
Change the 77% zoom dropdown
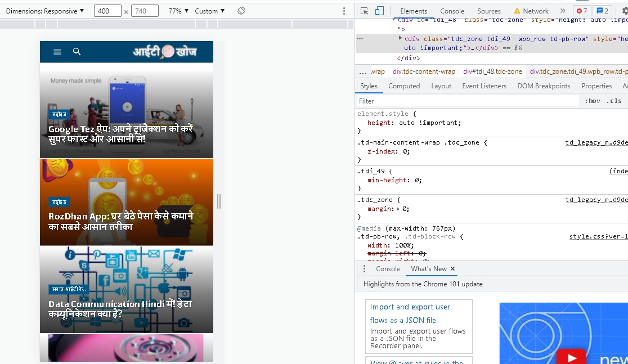[x=178, y=11]
